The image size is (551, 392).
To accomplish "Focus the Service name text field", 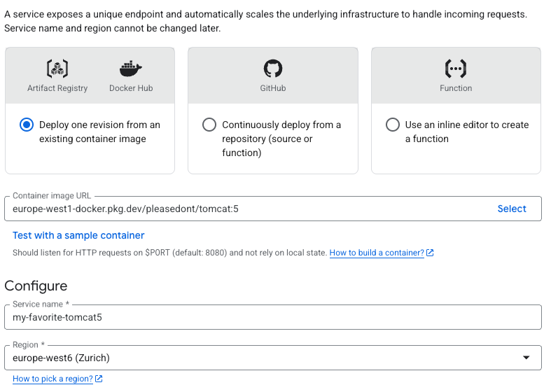I will pos(273,317).
